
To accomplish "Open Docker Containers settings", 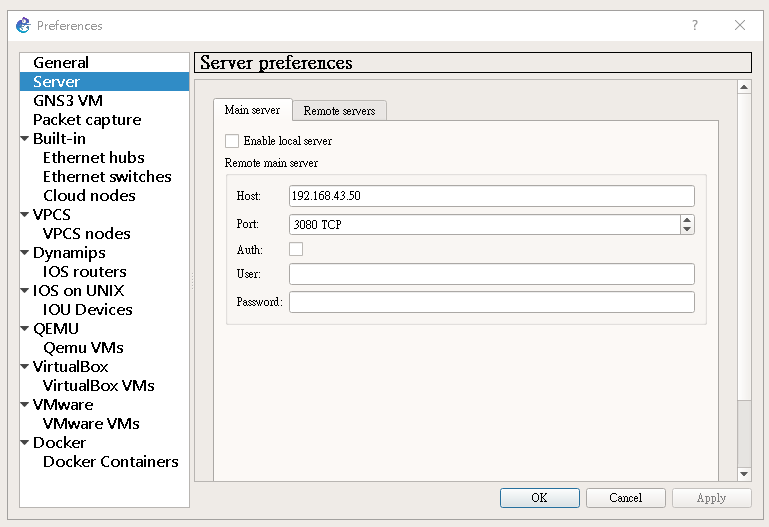I will pyautogui.click(x=104, y=461).
